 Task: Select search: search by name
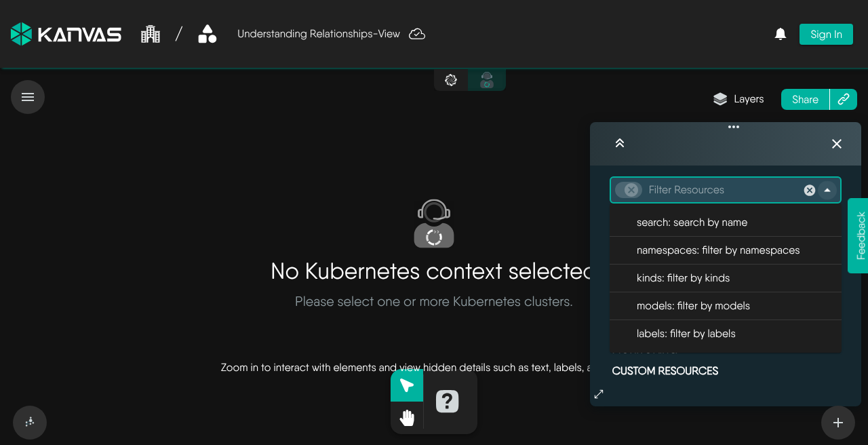click(x=726, y=222)
